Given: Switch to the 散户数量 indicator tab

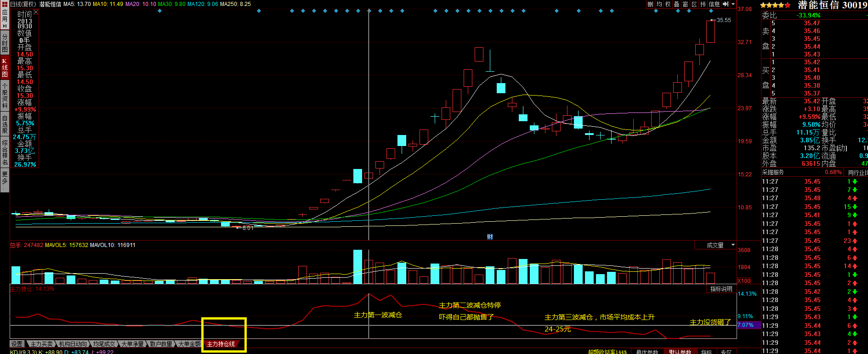Looking at the screenshot, I should [161, 344].
